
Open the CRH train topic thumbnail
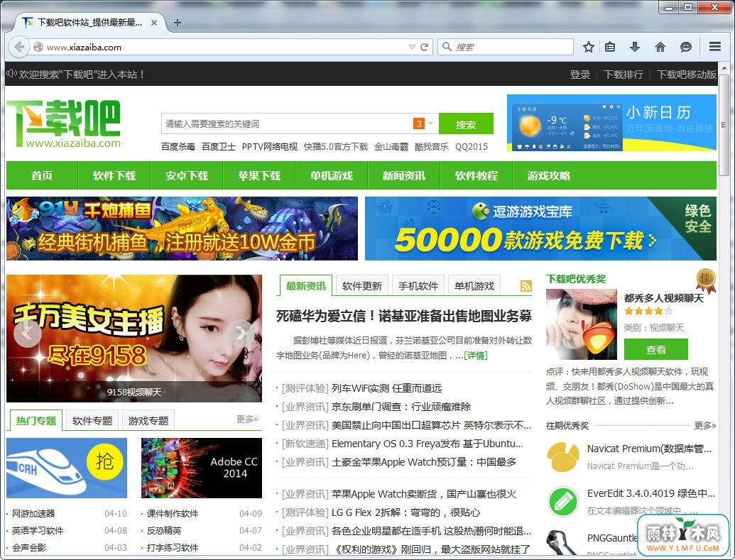[x=67, y=468]
